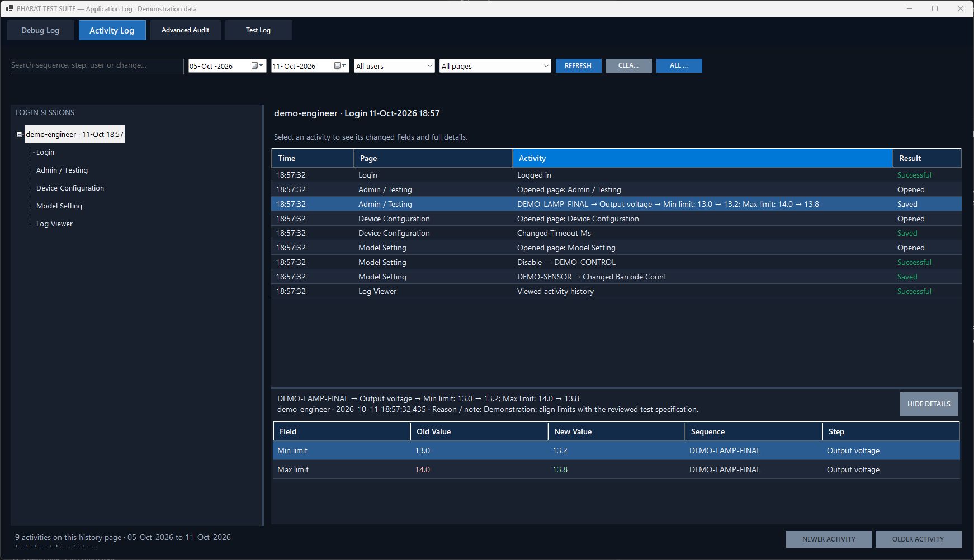Click the HIDE DETAILS button

(929, 404)
